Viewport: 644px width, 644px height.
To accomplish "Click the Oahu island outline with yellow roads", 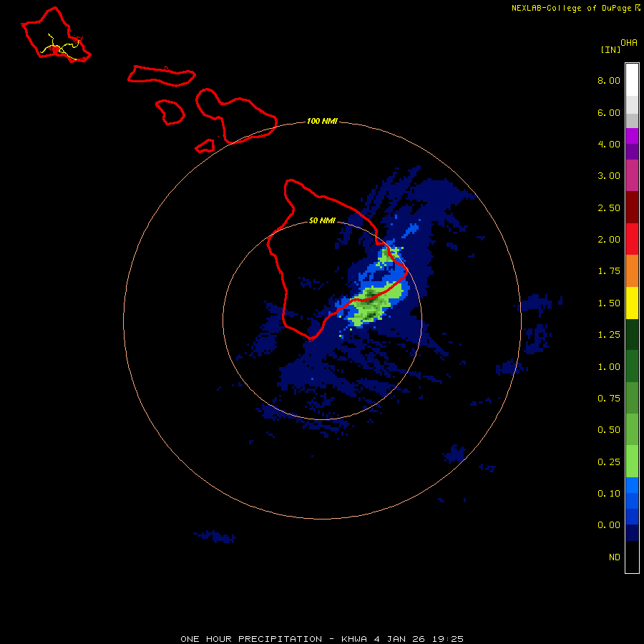I will click(56, 35).
